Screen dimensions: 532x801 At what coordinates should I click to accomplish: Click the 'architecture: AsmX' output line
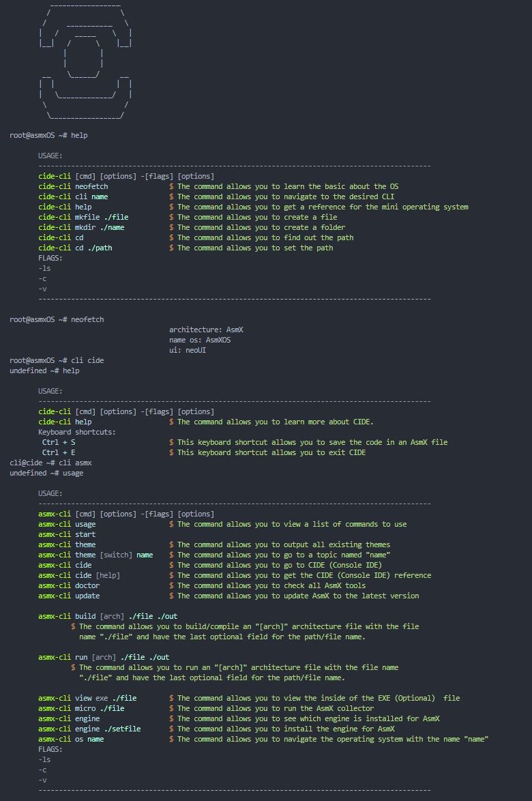206,330
